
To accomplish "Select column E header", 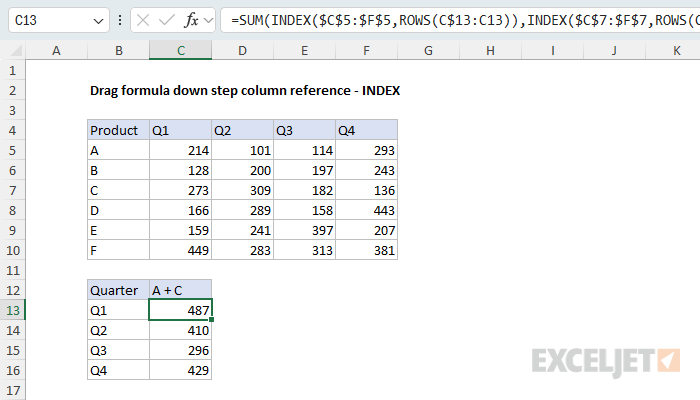I will 304,50.
